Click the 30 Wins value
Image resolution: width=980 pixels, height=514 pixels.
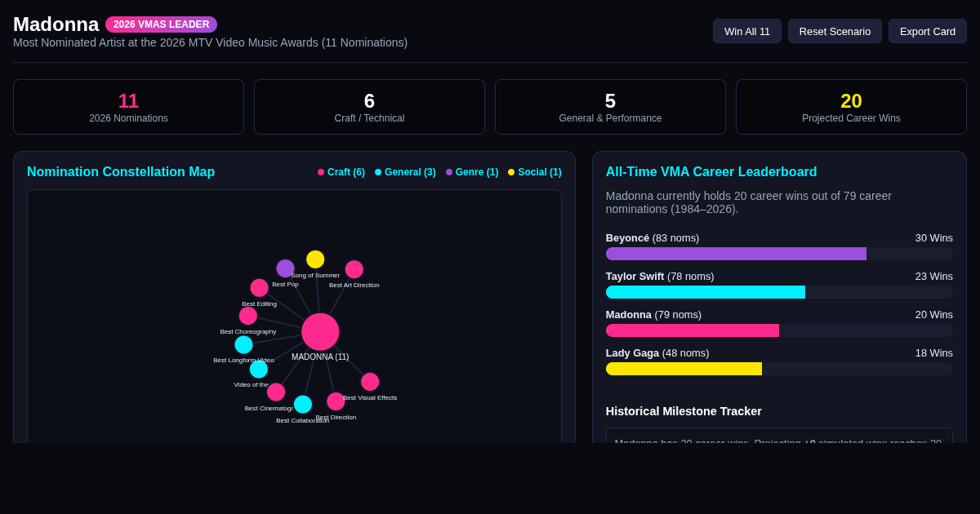pyautogui.click(x=933, y=238)
